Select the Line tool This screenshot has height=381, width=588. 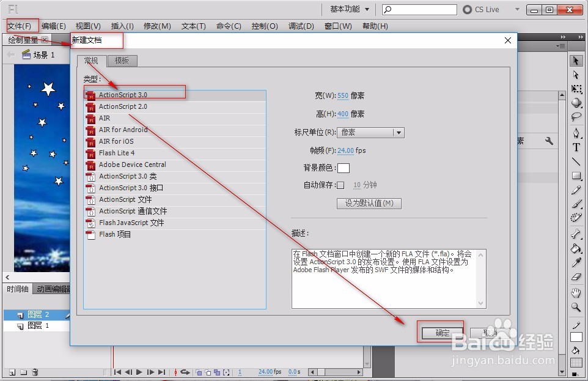pos(576,161)
